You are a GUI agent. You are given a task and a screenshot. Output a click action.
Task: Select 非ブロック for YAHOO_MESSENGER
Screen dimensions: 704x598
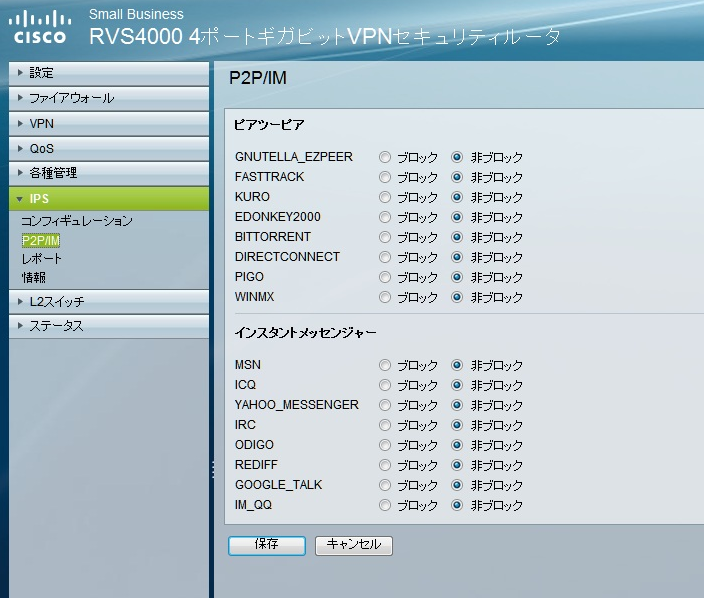coord(457,405)
